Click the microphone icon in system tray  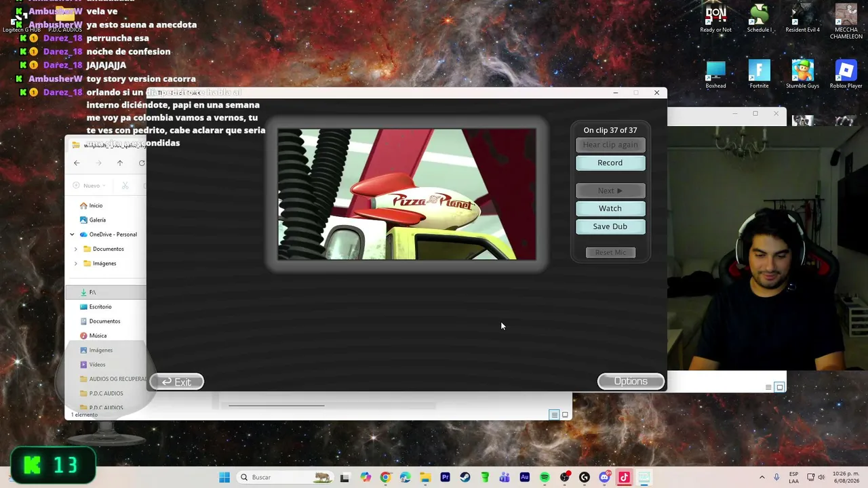(776, 477)
